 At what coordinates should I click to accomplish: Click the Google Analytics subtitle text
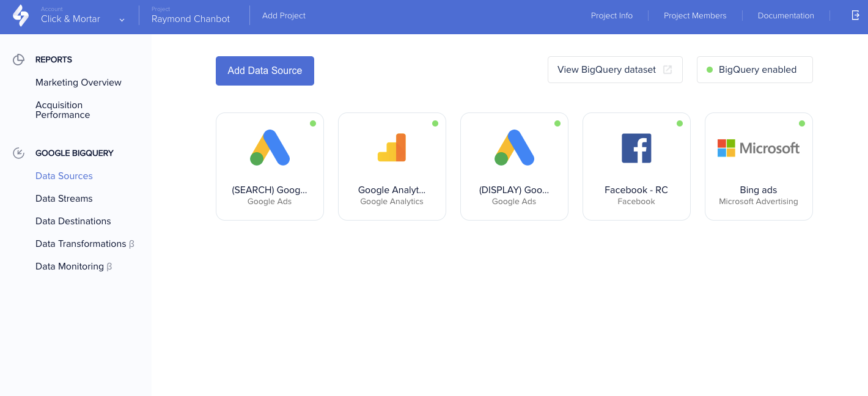(392, 202)
